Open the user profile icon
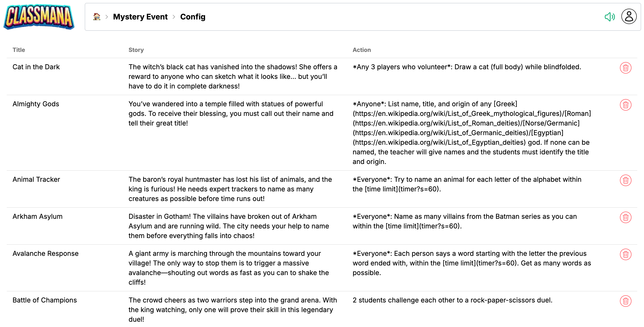Image resolution: width=644 pixels, height=327 pixels. [629, 17]
